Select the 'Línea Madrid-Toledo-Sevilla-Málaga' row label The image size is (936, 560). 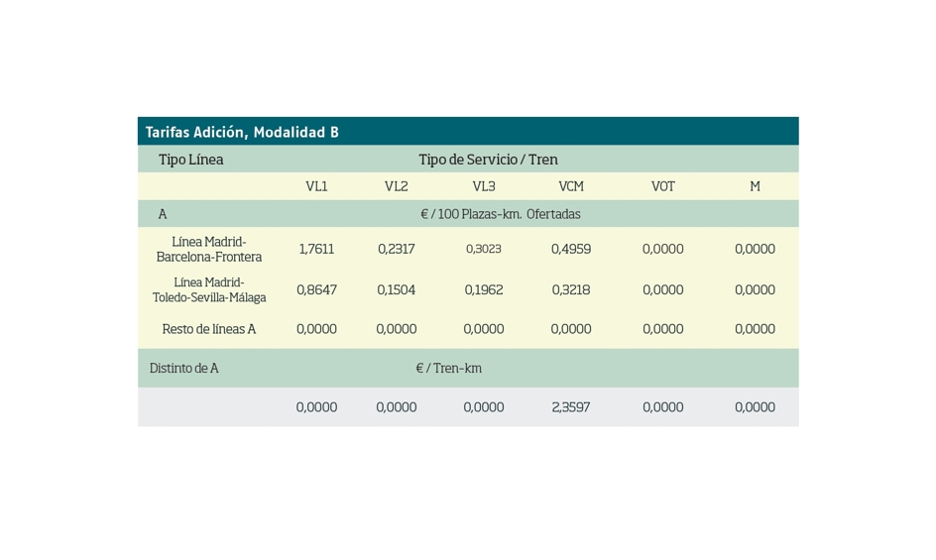coord(209,289)
